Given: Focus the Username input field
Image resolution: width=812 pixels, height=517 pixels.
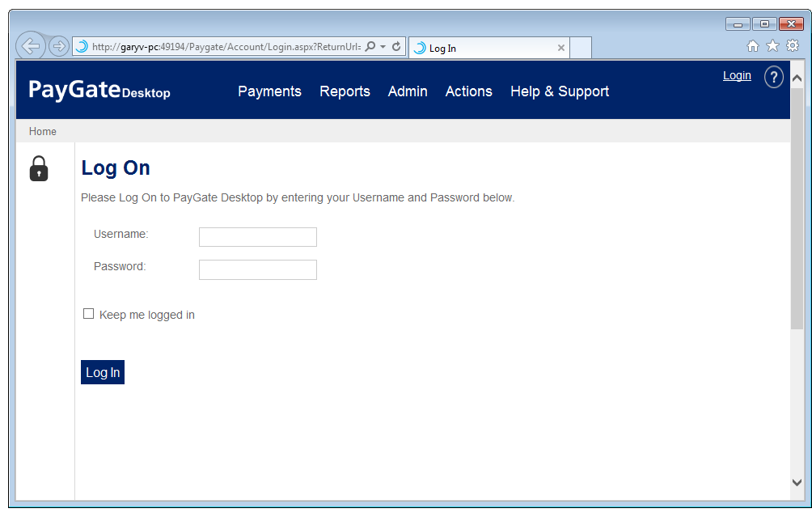Looking at the screenshot, I should (x=258, y=237).
